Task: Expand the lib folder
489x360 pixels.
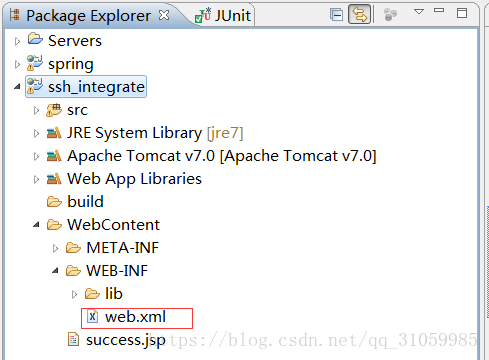Action: click(74, 294)
